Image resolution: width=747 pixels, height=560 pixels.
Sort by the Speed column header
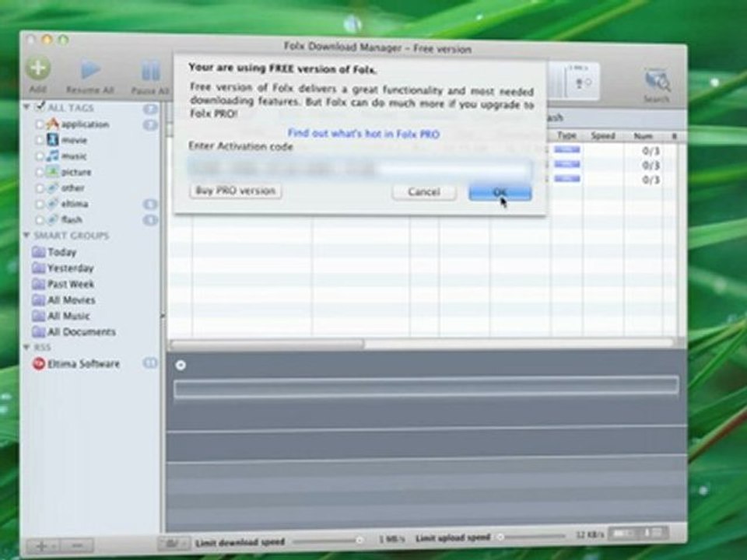coord(603,136)
